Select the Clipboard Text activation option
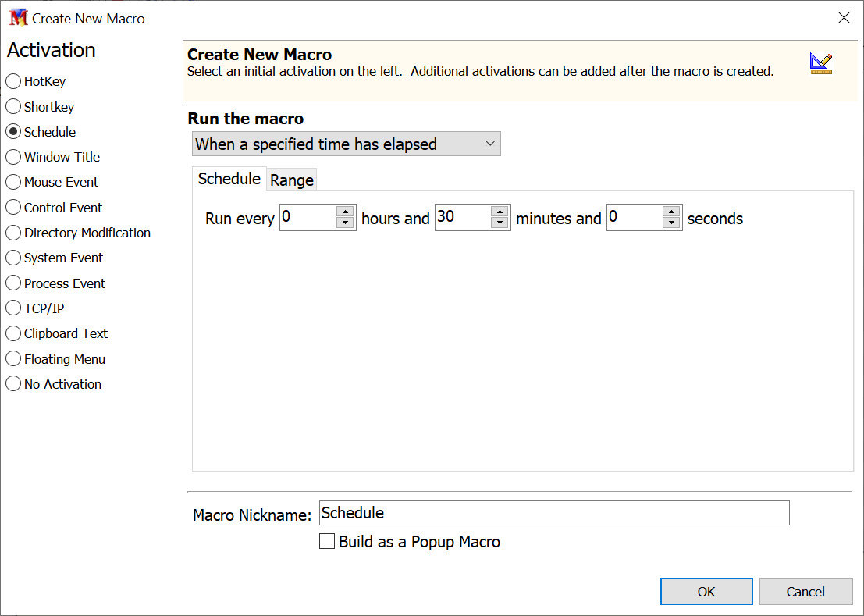This screenshot has height=616, width=864. tap(13, 333)
